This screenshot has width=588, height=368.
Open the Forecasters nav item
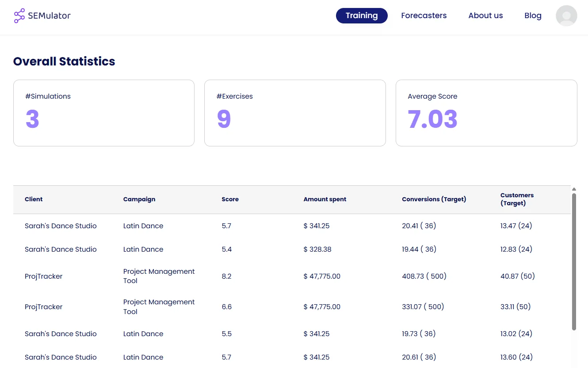point(424,15)
